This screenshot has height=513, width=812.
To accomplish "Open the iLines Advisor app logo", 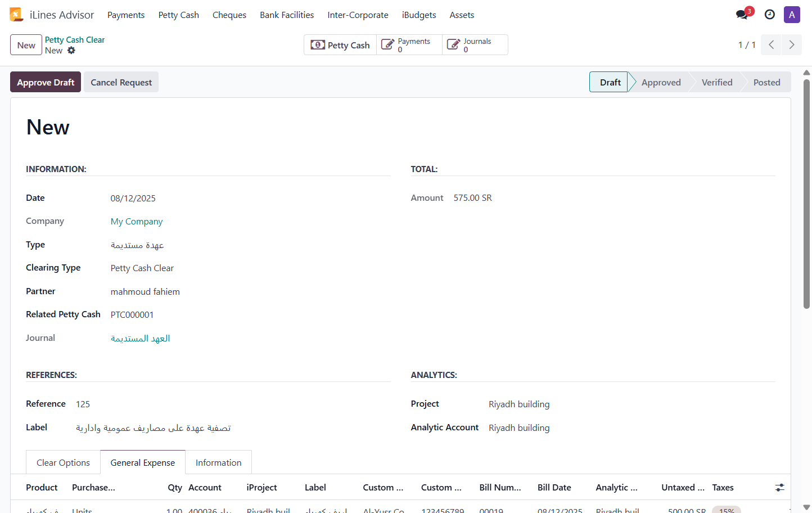I will (16, 15).
